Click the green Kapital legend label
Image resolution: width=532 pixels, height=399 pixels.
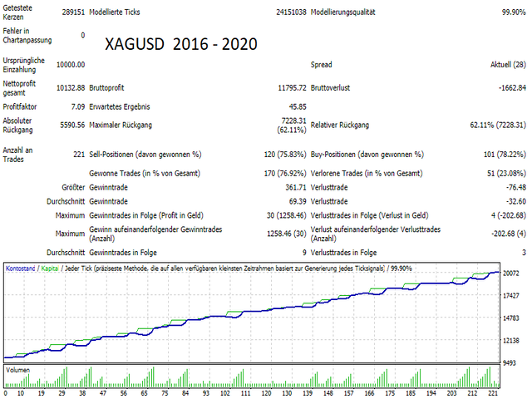click(50, 268)
